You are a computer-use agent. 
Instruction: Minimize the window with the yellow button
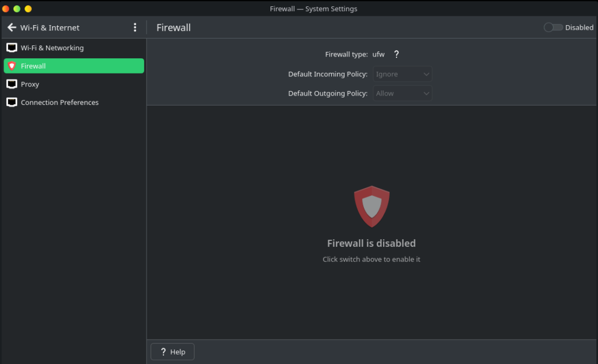click(28, 9)
